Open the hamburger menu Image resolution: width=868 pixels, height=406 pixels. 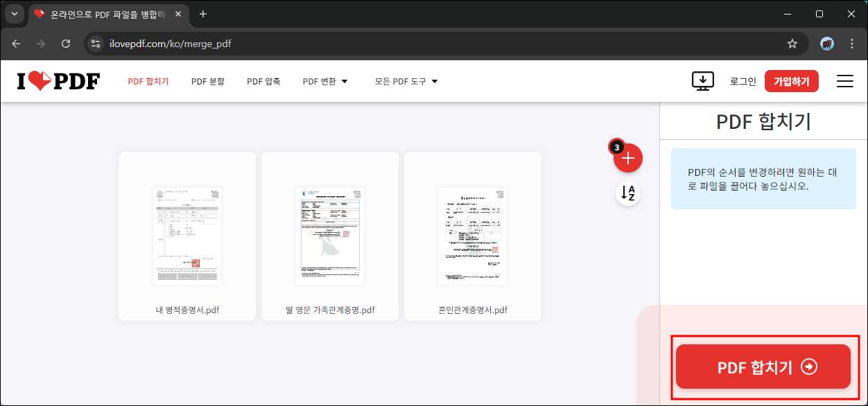tap(844, 81)
